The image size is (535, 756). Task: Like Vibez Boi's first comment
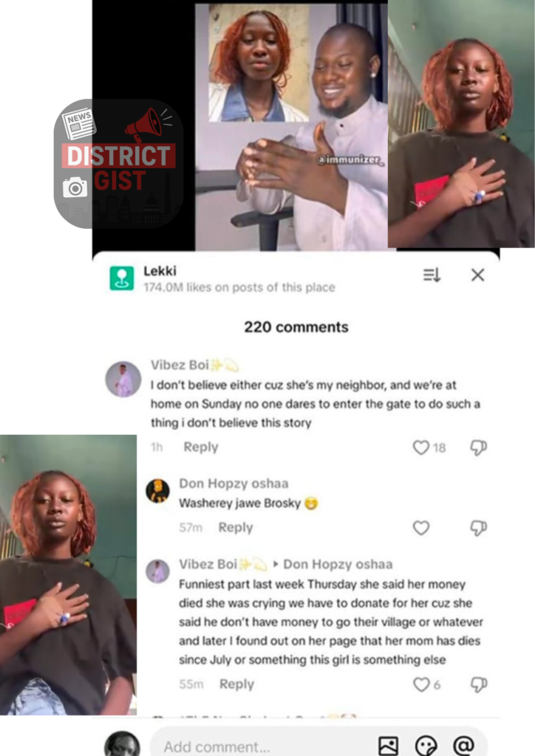coord(420,447)
